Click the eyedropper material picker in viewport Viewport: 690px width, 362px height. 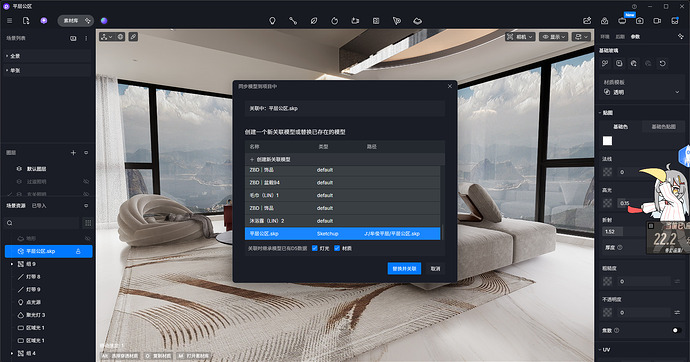point(133,37)
